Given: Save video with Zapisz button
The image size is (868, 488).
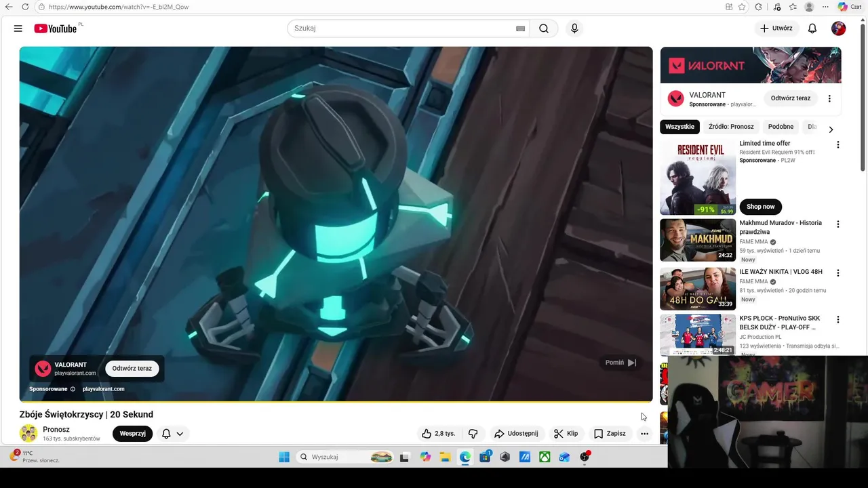Looking at the screenshot, I should pyautogui.click(x=610, y=434).
